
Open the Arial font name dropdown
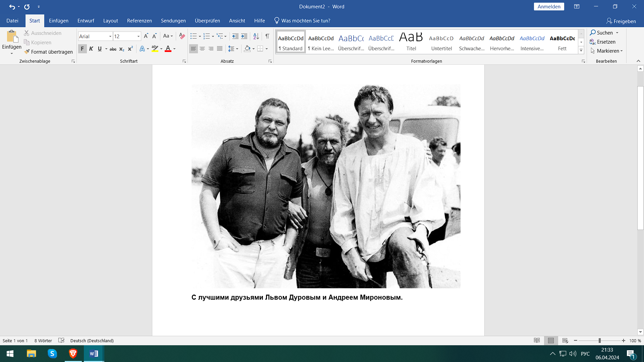coord(110,36)
